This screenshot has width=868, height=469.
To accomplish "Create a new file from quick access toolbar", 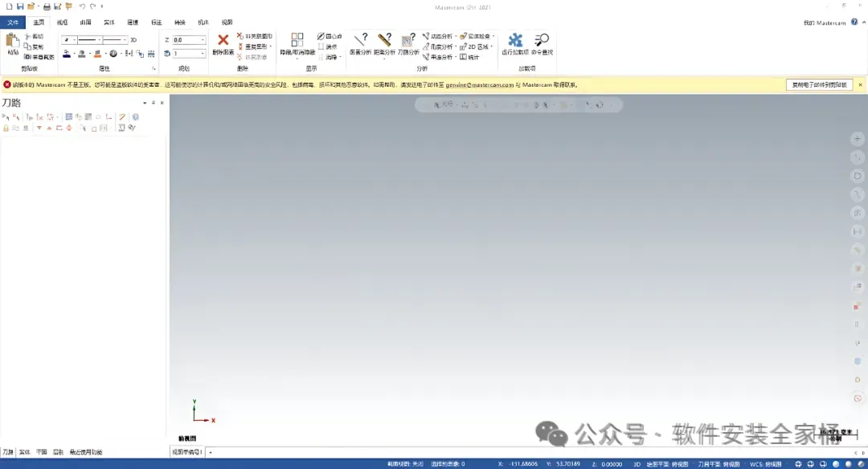I will click(x=9, y=6).
